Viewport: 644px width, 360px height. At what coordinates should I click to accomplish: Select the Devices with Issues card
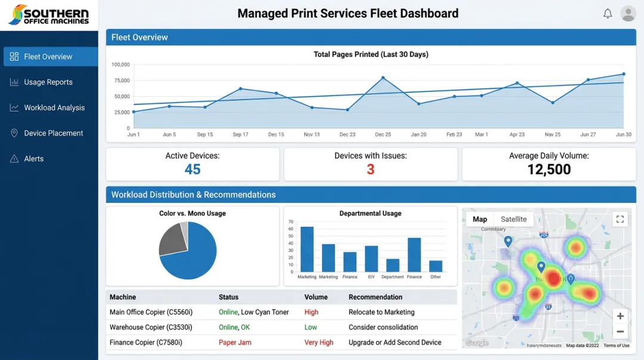click(370, 164)
